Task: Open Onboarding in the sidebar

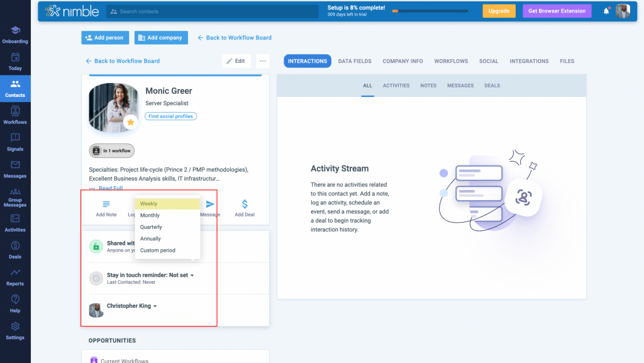Action: tap(15, 35)
